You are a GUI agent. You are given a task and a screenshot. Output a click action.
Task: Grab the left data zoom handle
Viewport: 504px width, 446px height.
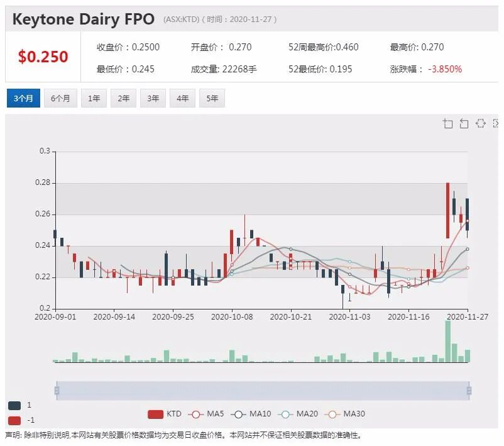coord(57,391)
